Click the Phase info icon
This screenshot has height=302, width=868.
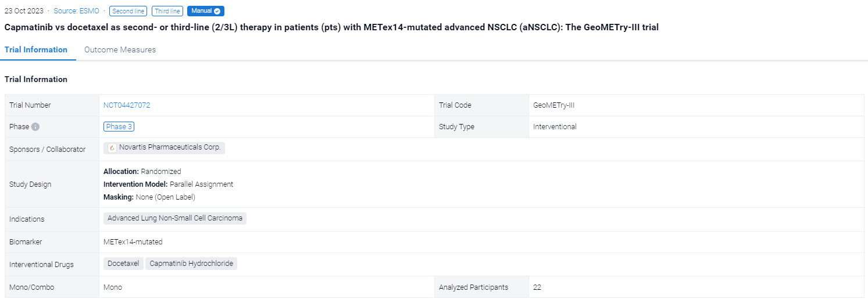(x=35, y=127)
